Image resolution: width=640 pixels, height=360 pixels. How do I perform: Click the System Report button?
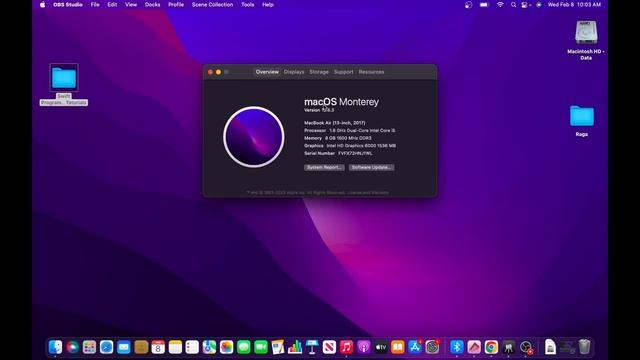click(x=324, y=167)
